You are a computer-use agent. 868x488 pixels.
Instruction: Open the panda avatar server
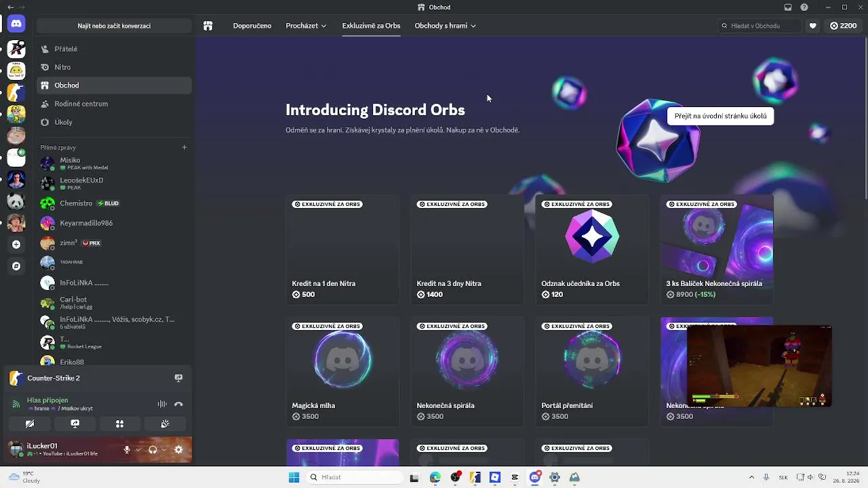point(16,201)
